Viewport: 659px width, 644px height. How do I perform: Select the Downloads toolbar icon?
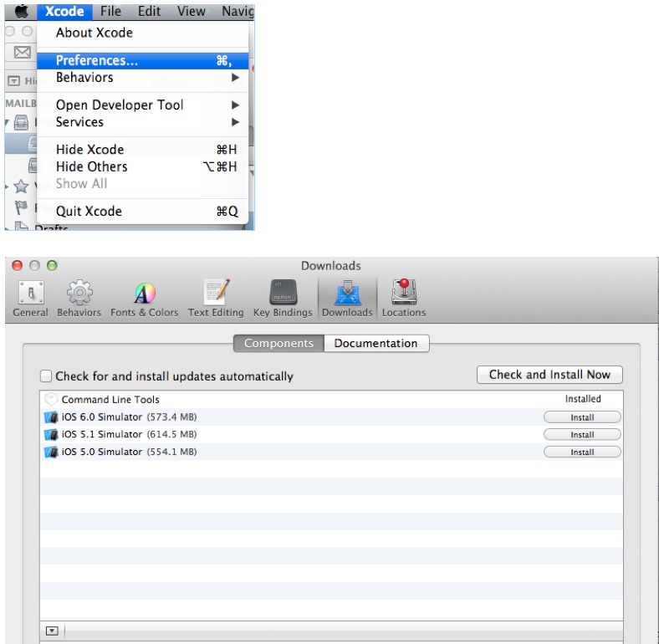point(346,299)
